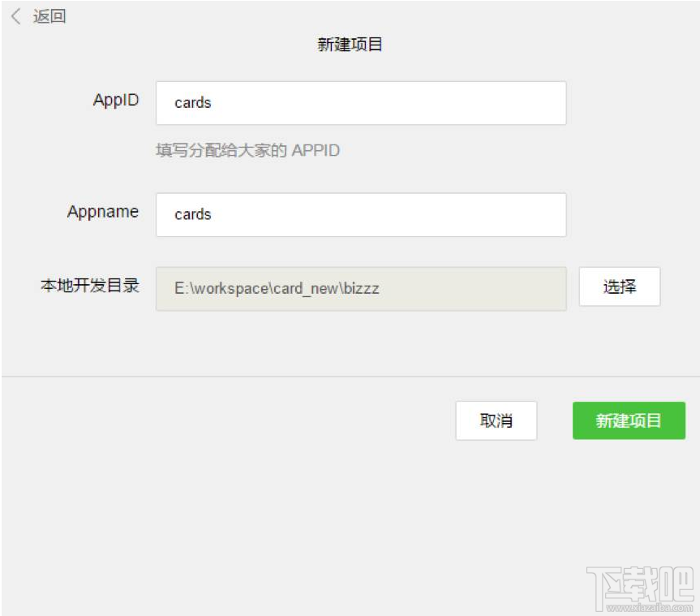Image resolution: width=700 pixels, height=616 pixels.
Task: Create project with green 新建项目 button
Action: (x=629, y=420)
